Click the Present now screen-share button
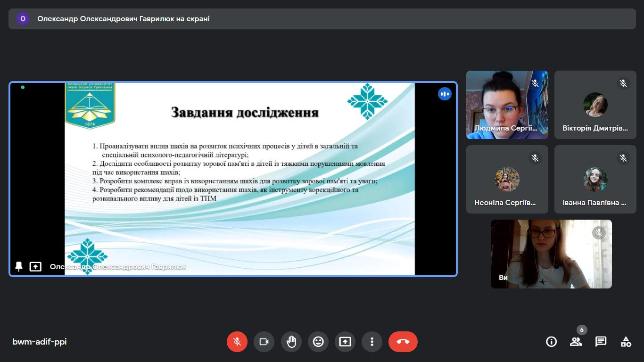This screenshot has width=644, height=362. (345, 342)
